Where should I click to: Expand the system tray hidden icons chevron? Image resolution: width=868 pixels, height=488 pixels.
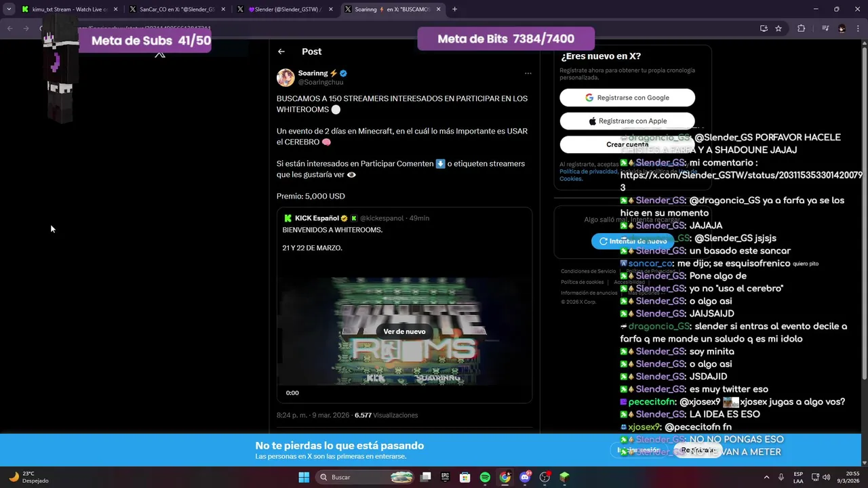coord(766,477)
